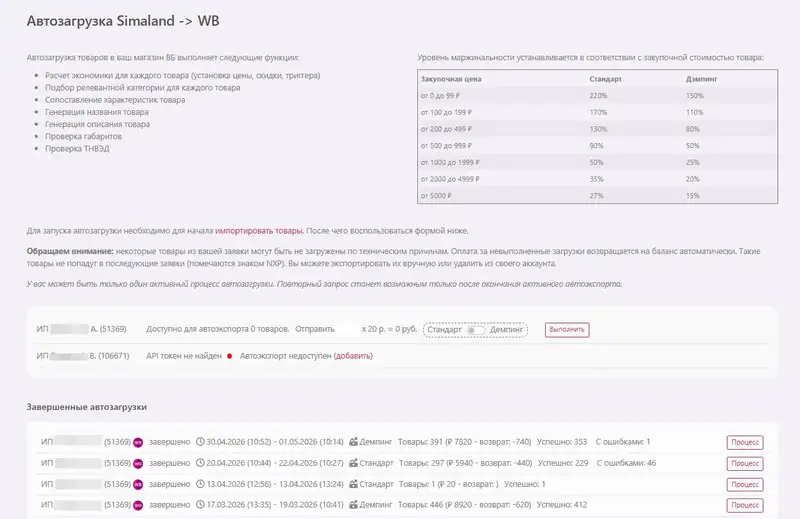Click the (добавить) API token link
The width and height of the screenshot is (800, 519).
click(353, 356)
